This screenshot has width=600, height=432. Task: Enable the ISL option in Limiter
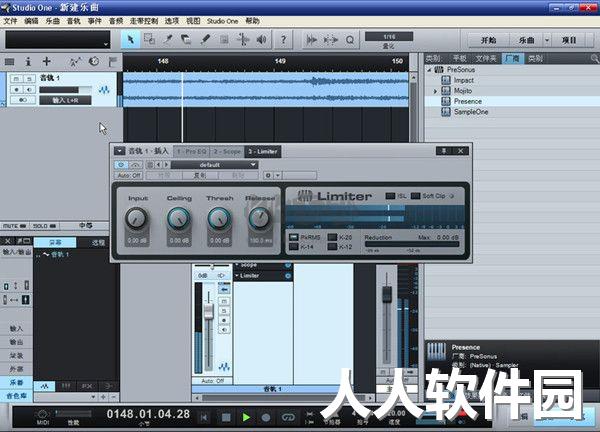pyautogui.click(x=390, y=196)
